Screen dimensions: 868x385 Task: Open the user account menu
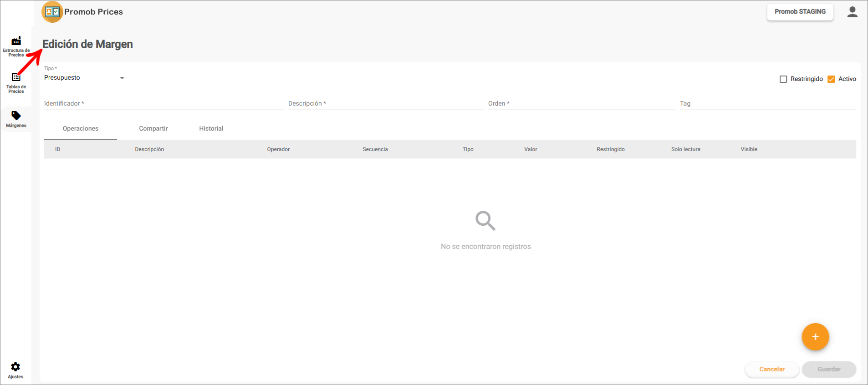852,12
